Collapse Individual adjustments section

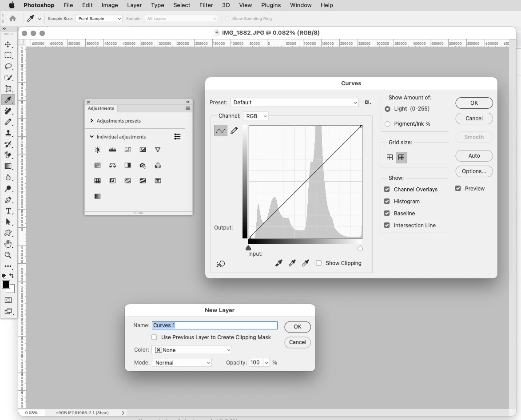(x=91, y=136)
